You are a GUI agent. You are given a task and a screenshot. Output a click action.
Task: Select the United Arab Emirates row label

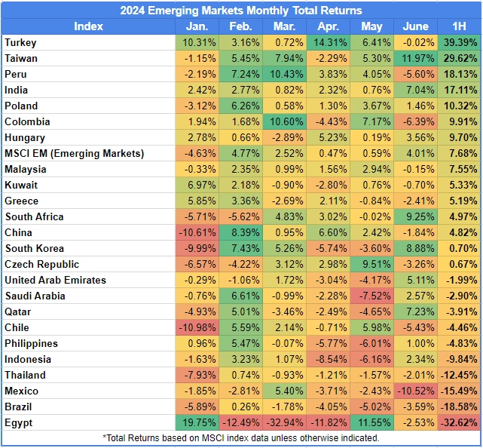click(55, 280)
